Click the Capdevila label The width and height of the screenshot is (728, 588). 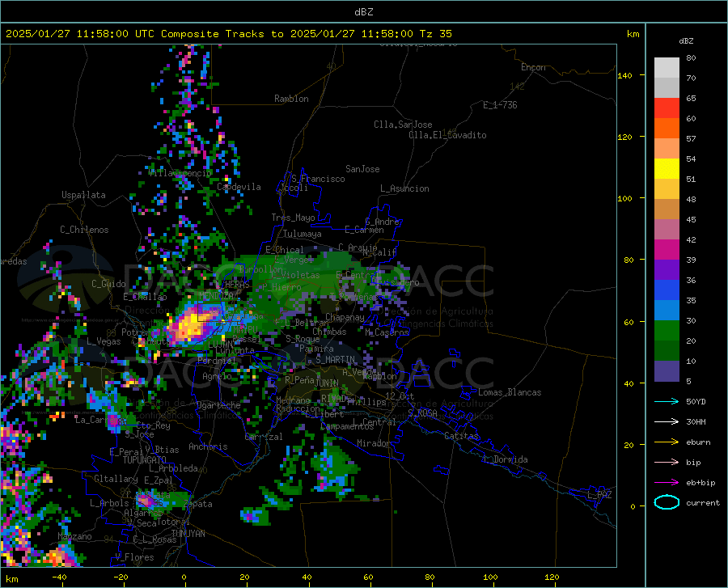tap(239, 187)
